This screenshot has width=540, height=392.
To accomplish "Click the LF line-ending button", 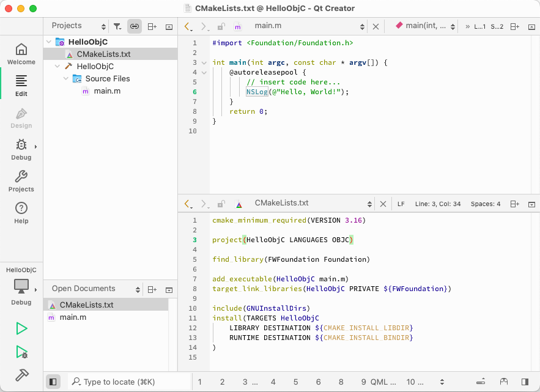I will tap(401, 203).
